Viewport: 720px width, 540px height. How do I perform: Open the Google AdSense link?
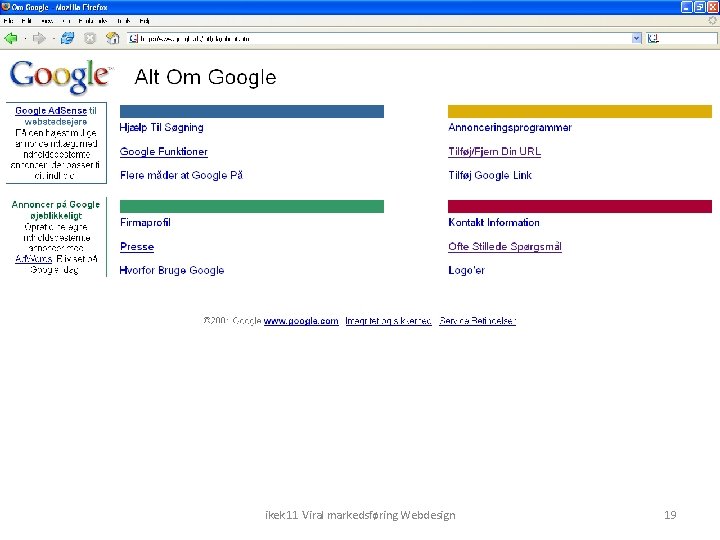point(51,111)
